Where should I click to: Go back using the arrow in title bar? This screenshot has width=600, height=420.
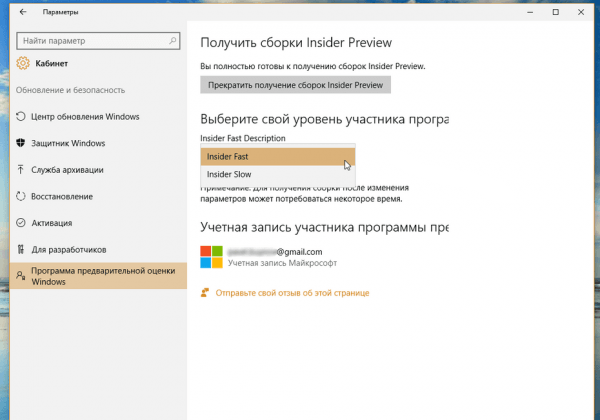click(23, 12)
